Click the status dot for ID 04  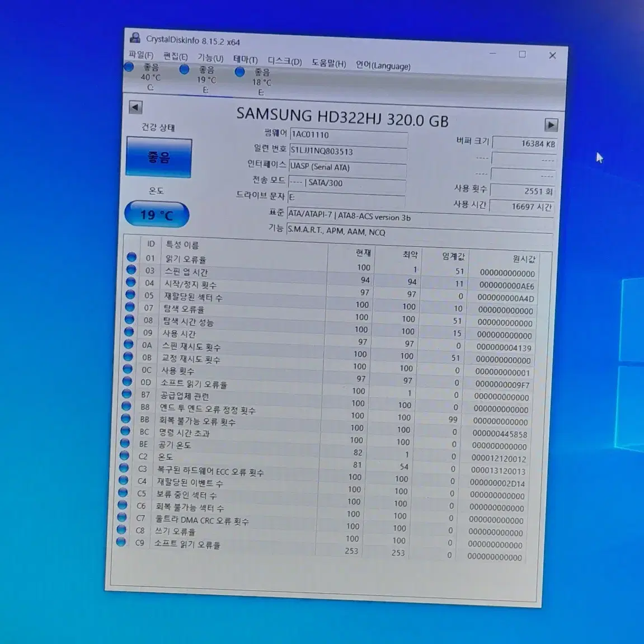(x=130, y=282)
